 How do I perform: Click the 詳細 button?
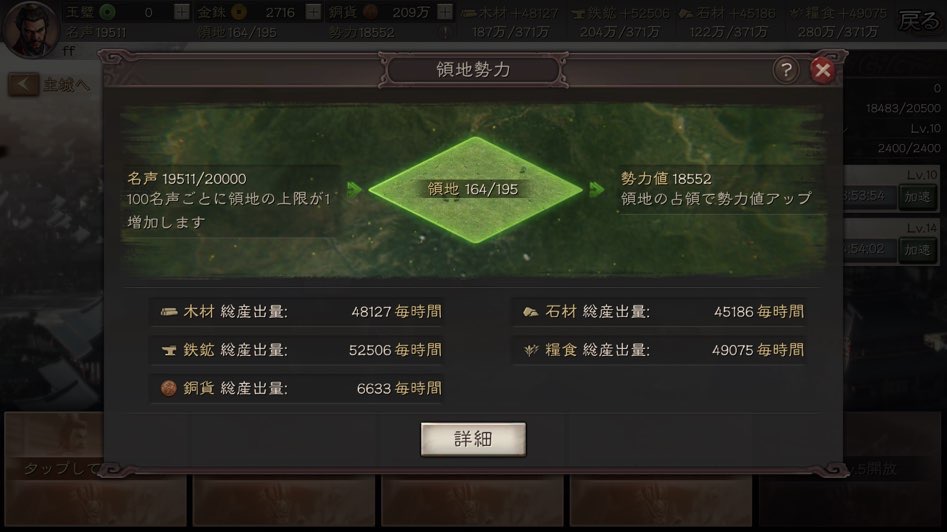pyautogui.click(x=473, y=439)
